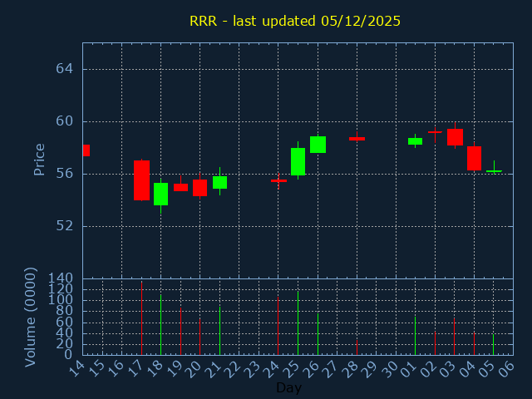Select the large red candlestick on day 17
This screenshot has width=532, height=399.
pyautogui.click(x=141, y=180)
